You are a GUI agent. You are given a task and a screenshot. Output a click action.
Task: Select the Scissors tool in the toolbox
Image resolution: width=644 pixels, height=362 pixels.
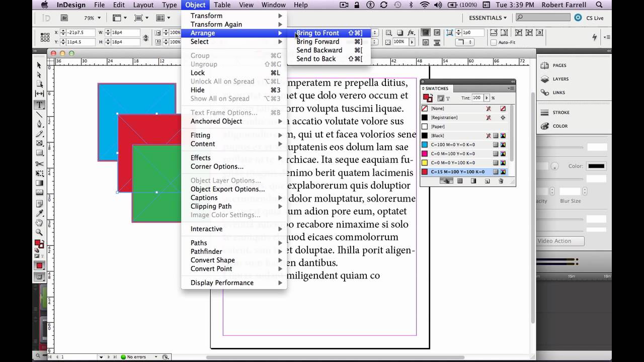coord(39,164)
